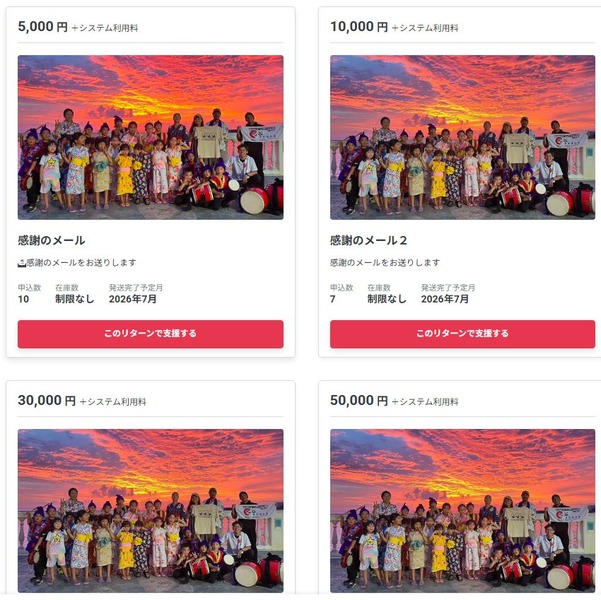
Task: Click 2026年7月 delivery month in the 10,000円 card
Action: (x=445, y=299)
